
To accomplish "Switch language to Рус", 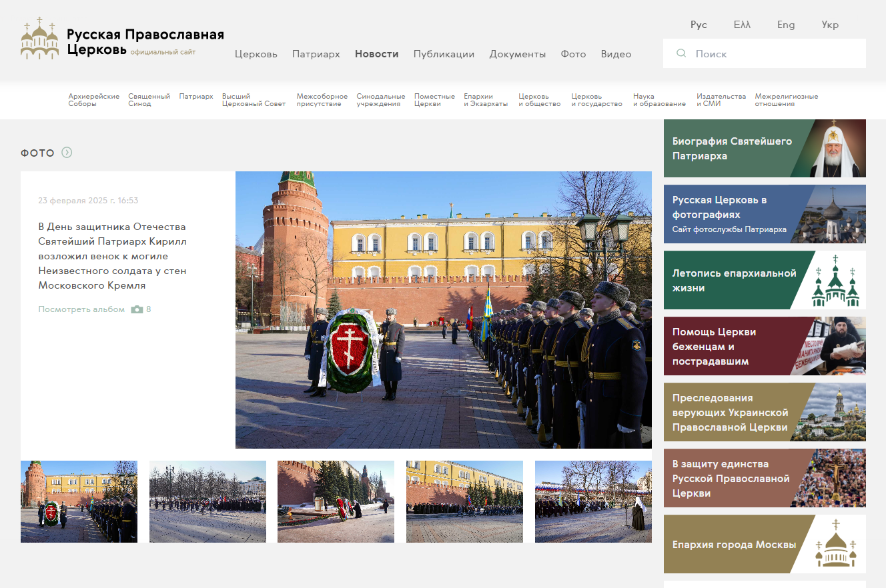I will [x=699, y=25].
